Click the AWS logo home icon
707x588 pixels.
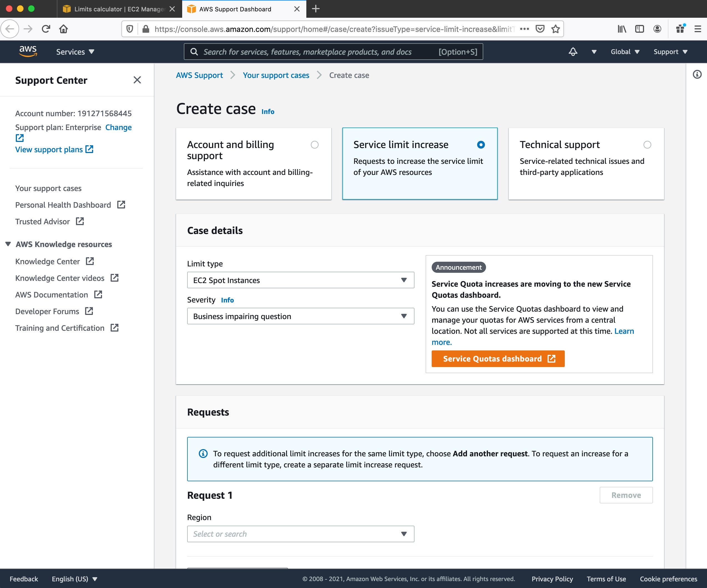(28, 52)
